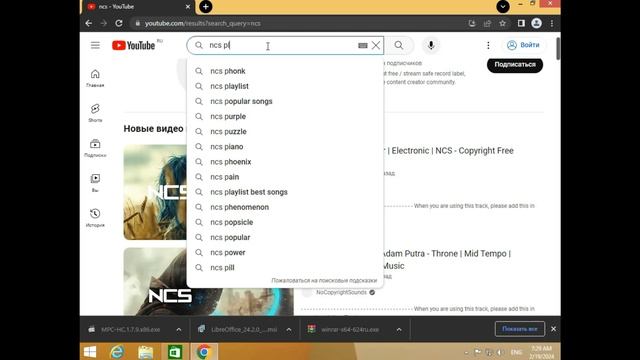Click the NoCopyrightSounds channel name
This screenshot has width=640, height=360.
[x=341, y=292]
